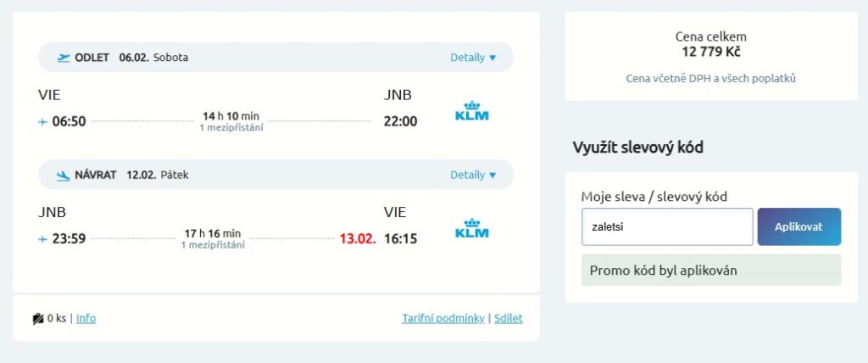The height and width of the screenshot is (363, 868).
Task: Expand Detaily for the ODLET flight
Action: click(473, 57)
